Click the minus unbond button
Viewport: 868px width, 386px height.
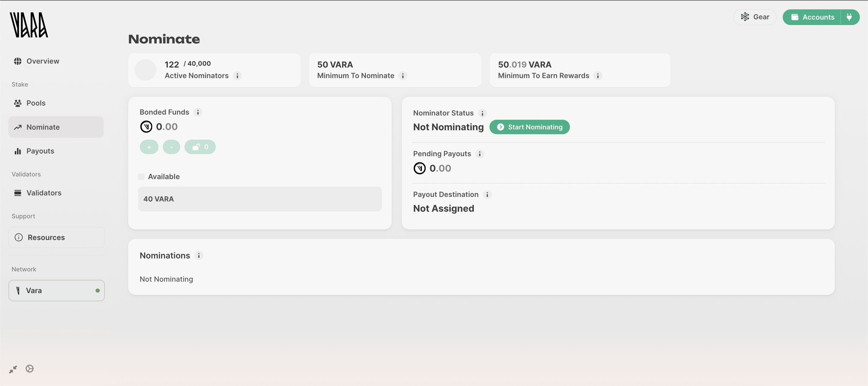pyautogui.click(x=171, y=147)
